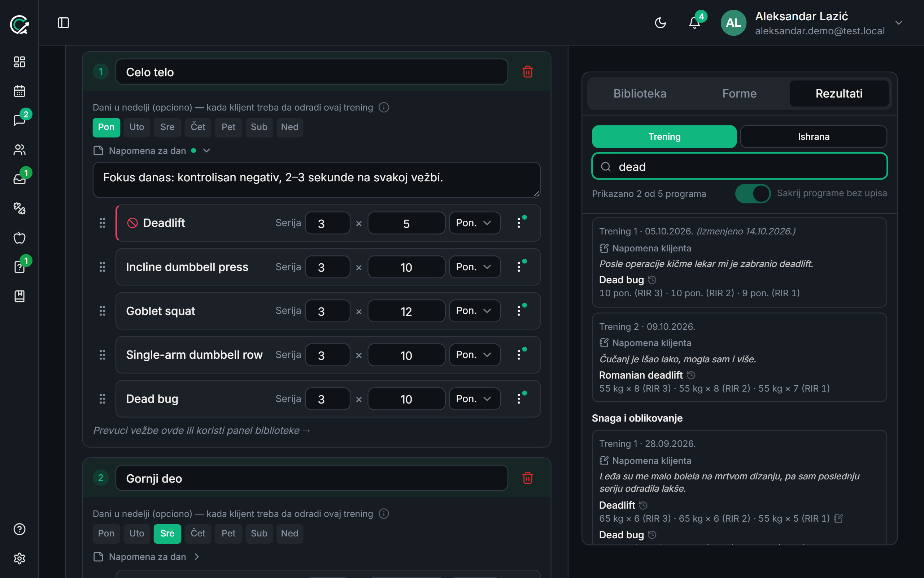Open clients icon in sidebar

coord(19,150)
